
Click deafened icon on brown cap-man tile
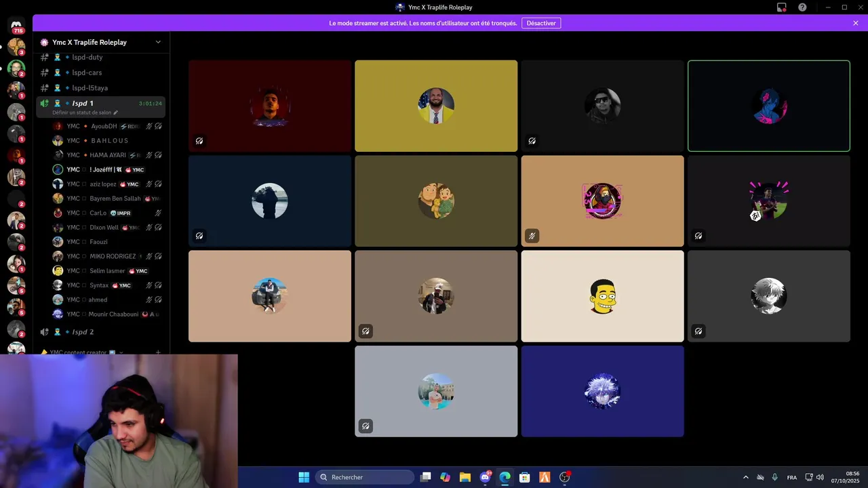(366, 331)
